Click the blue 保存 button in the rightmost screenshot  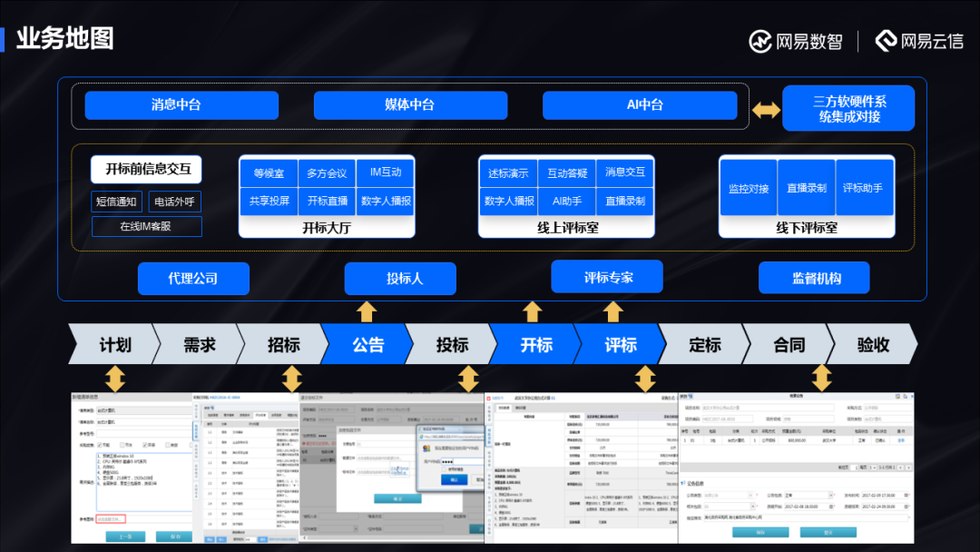click(x=759, y=532)
